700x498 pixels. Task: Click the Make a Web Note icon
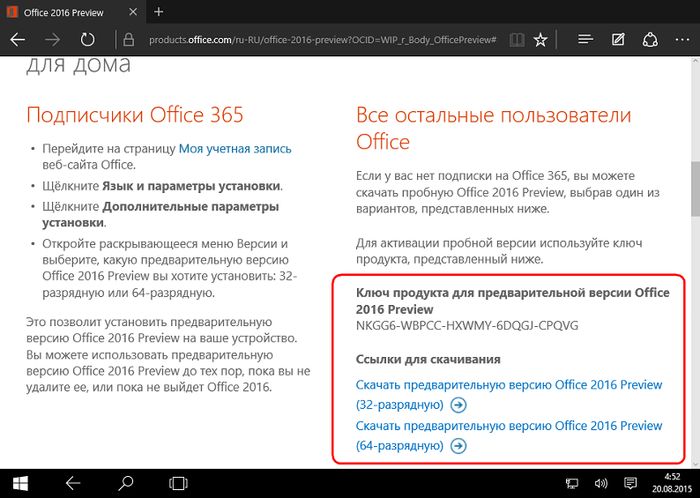[619, 41]
